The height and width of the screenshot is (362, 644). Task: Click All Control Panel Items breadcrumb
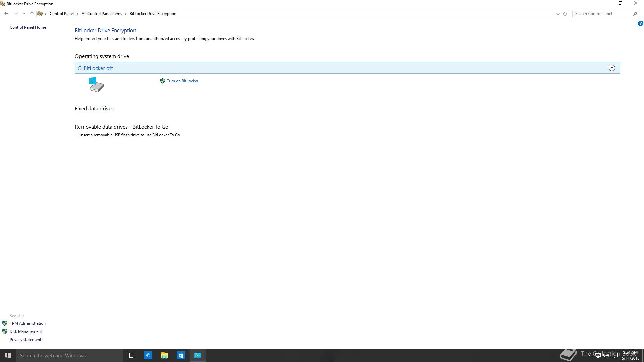(x=102, y=14)
